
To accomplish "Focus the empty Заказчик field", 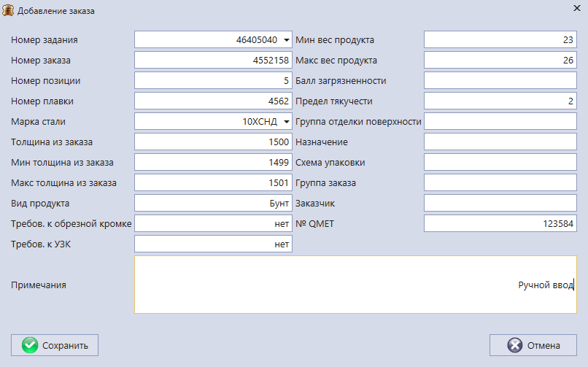I will point(500,203).
